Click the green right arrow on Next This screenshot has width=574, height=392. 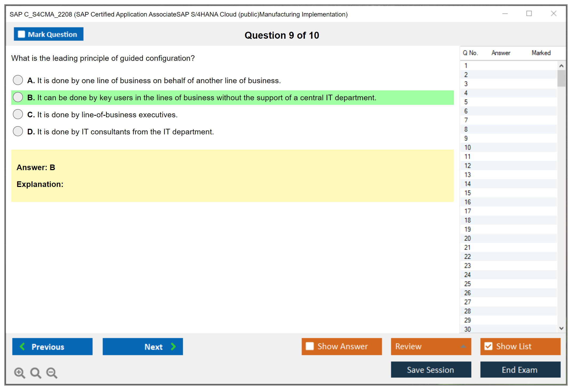point(173,346)
